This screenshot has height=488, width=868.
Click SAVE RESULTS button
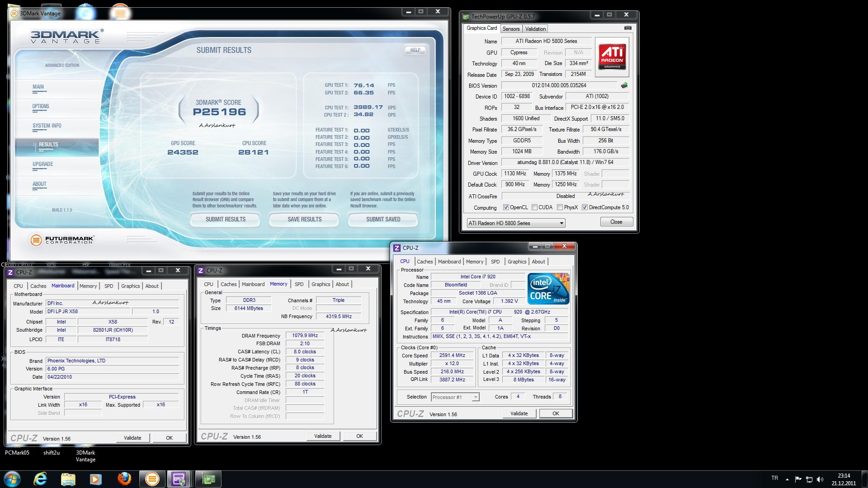304,220
